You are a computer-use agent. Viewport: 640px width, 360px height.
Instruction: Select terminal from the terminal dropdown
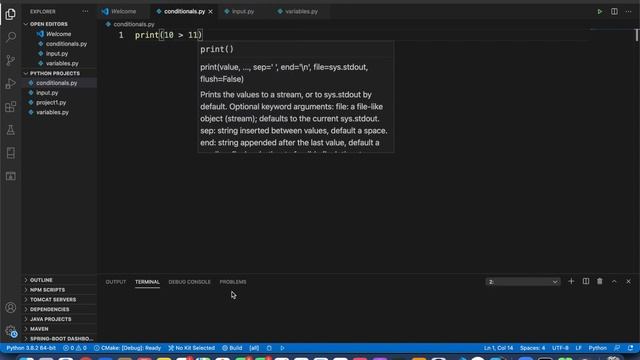523,282
